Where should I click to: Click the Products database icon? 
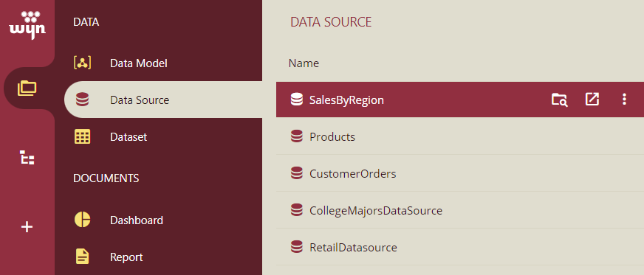[297, 136]
